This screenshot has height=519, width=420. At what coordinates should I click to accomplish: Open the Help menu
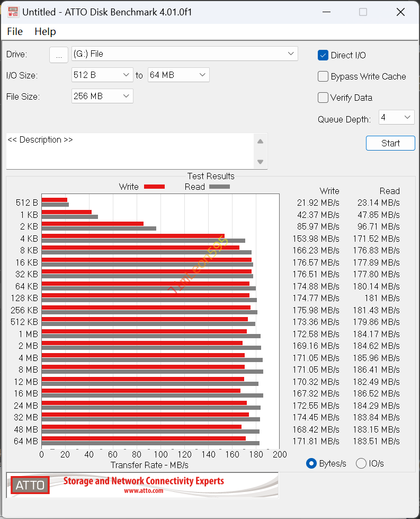(45, 32)
